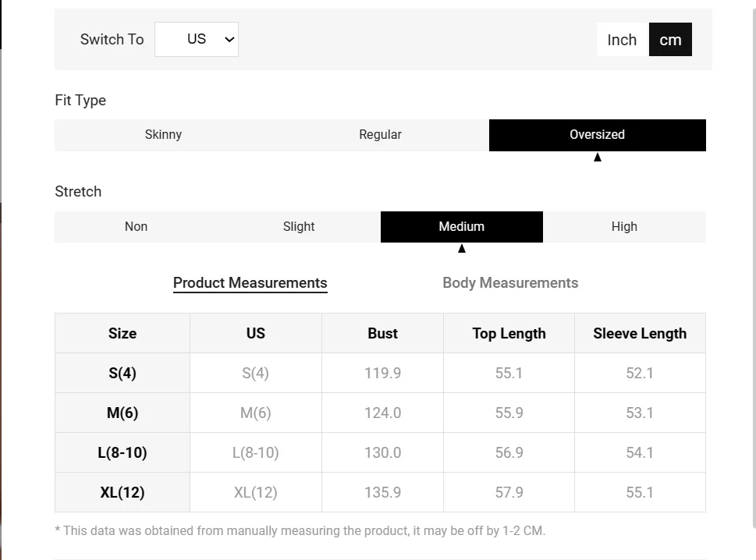Set stretch to Non
756x560 pixels.
[x=136, y=227]
